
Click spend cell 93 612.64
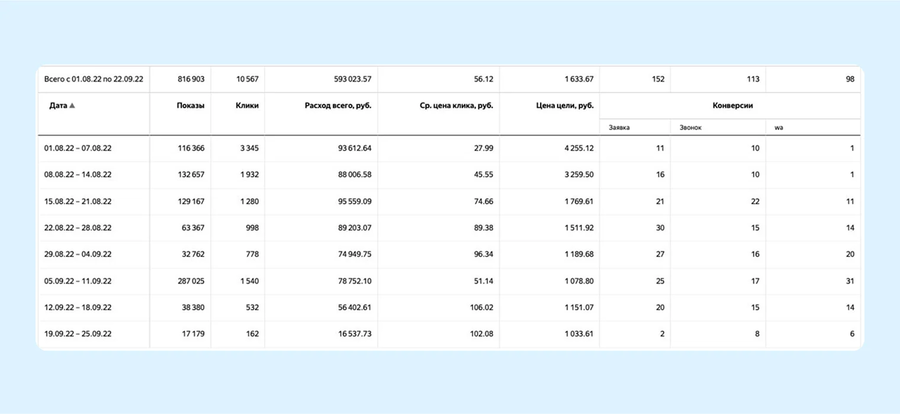tap(354, 148)
